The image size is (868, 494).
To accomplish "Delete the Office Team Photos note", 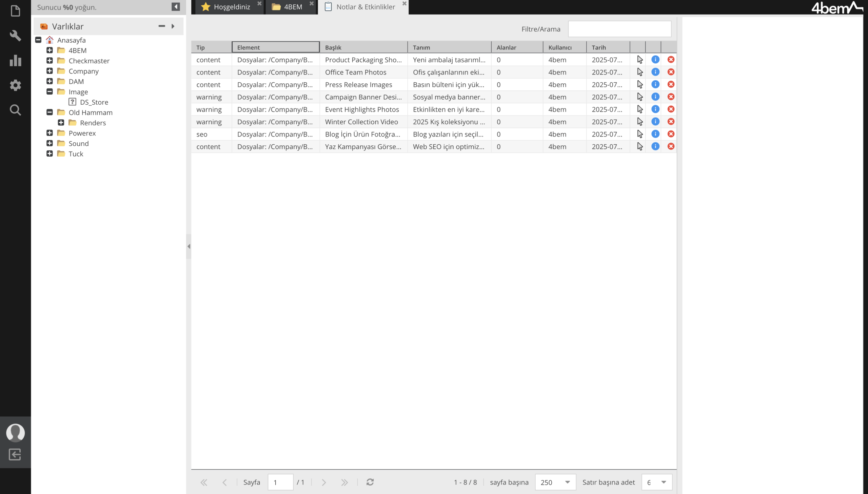I will click(x=671, y=72).
